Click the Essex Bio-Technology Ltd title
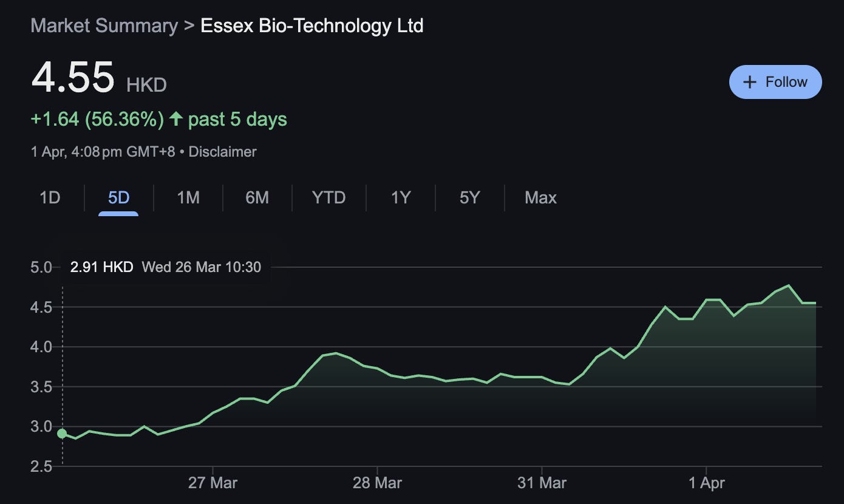The width and height of the screenshot is (844, 504). (312, 26)
